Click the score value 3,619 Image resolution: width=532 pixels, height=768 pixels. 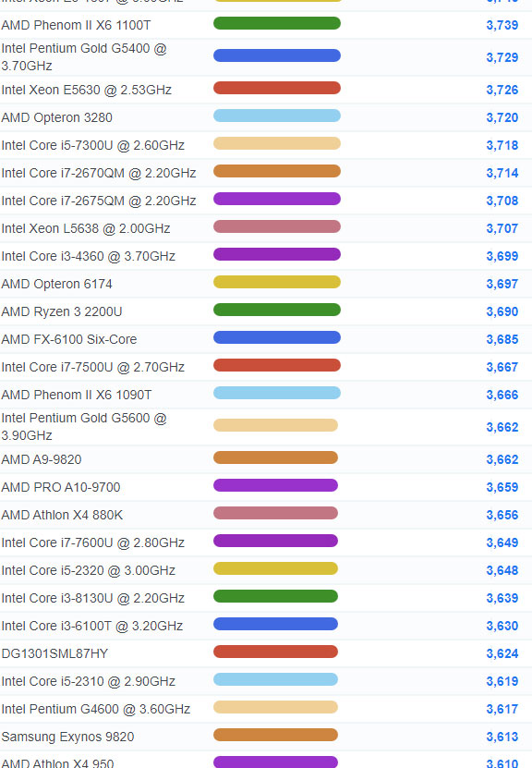tap(502, 681)
